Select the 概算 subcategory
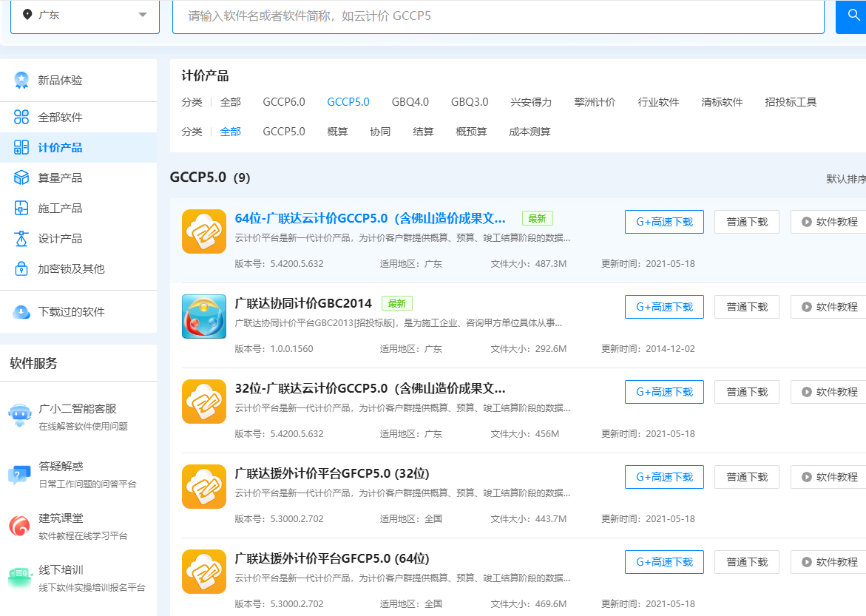 pos(337,132)
